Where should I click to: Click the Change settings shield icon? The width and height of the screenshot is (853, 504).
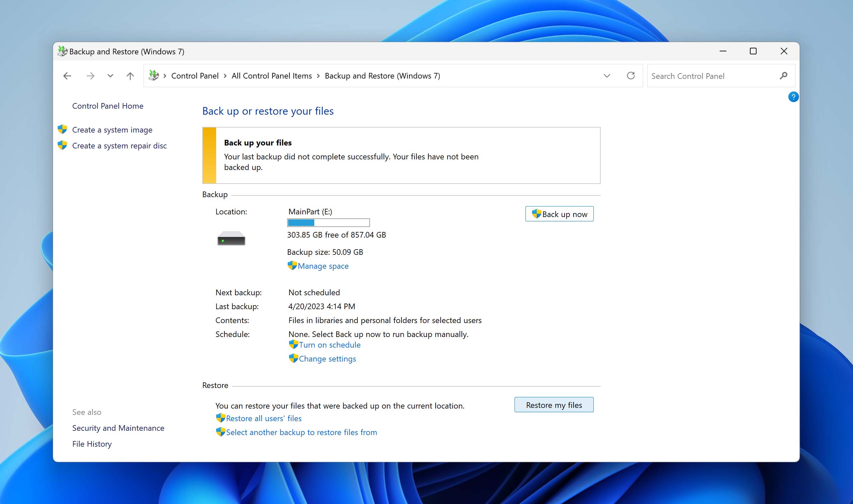pyautogui.click(x=292, y=358)
